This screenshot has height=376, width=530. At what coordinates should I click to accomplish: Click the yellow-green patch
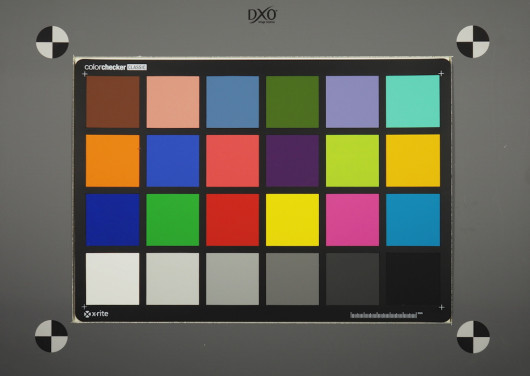353,161
